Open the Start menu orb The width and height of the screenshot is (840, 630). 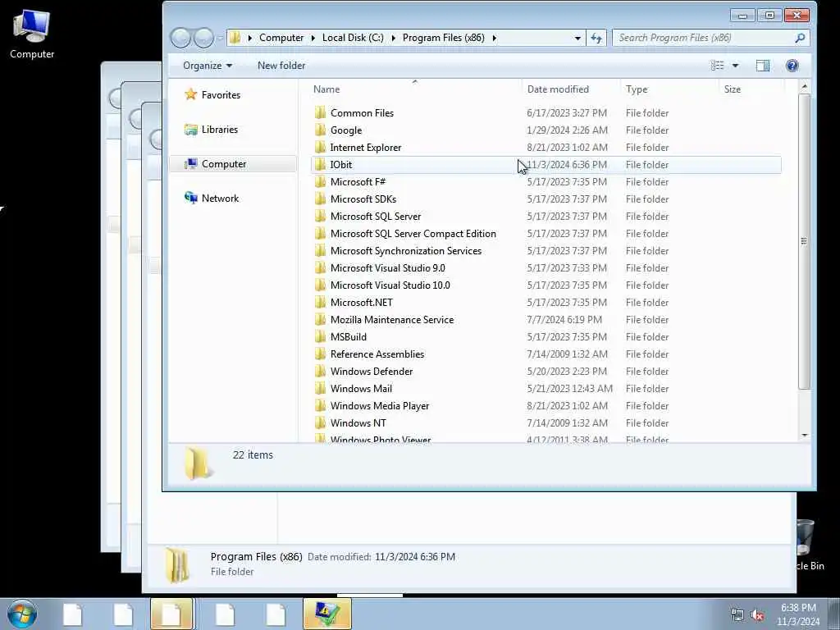point(22,614)
